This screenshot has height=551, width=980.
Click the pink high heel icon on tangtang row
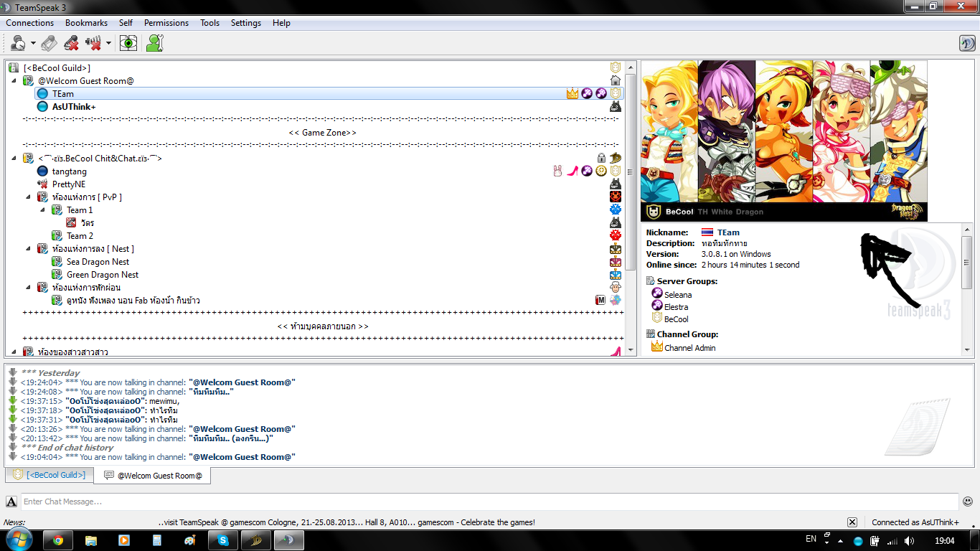[573, 171]
